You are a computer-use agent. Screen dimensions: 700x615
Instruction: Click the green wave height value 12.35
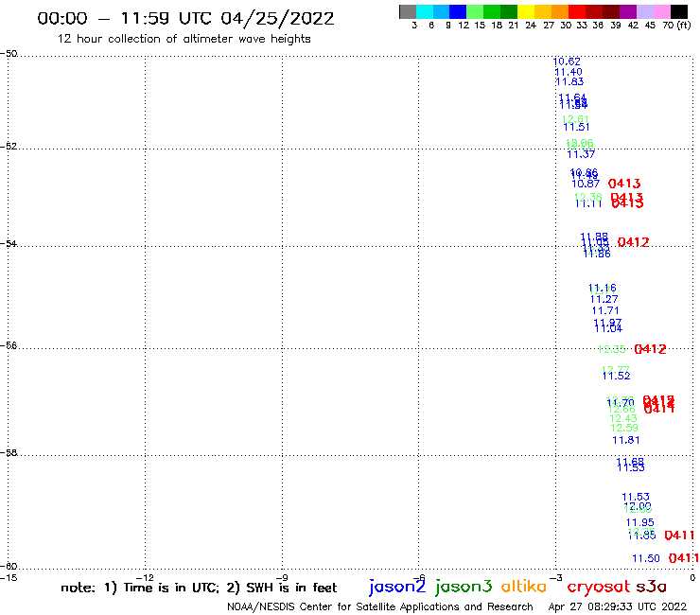[x=612, y=349]
